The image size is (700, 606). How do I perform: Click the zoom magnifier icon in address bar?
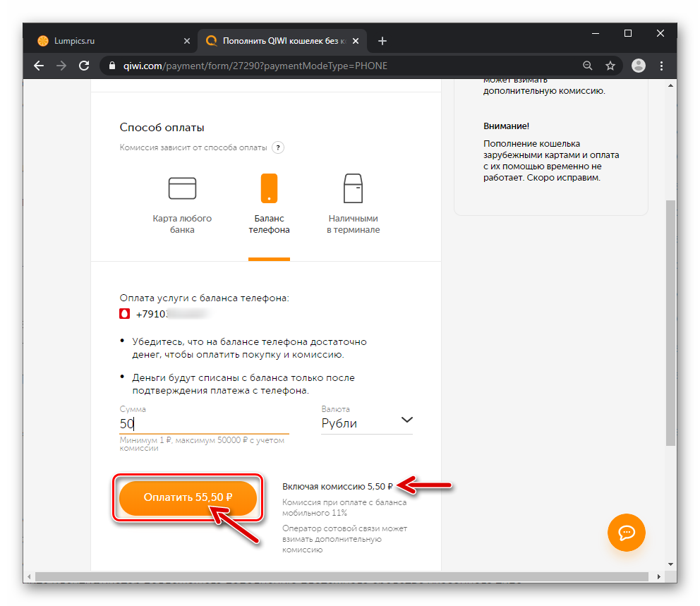[x=588, y=66]
